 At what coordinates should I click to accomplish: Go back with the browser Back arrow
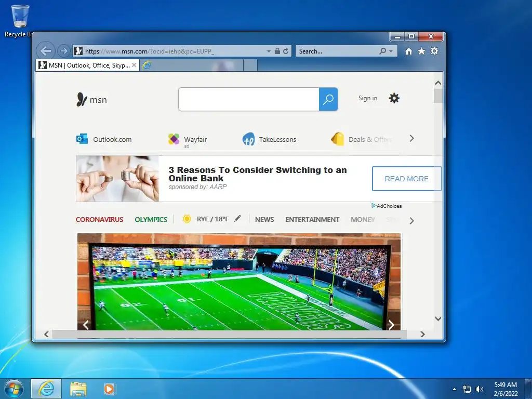tap(46, 51)
